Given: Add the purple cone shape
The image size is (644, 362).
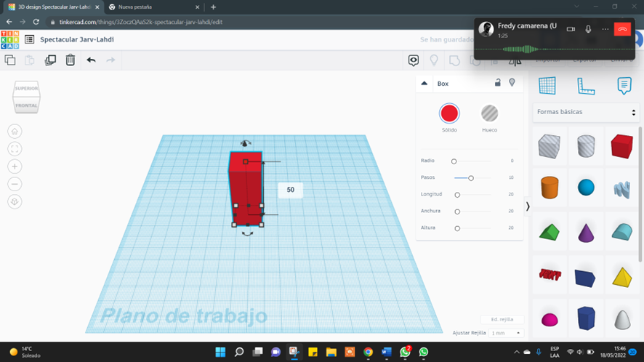Looking at the screenshot, I should point(586,233).
